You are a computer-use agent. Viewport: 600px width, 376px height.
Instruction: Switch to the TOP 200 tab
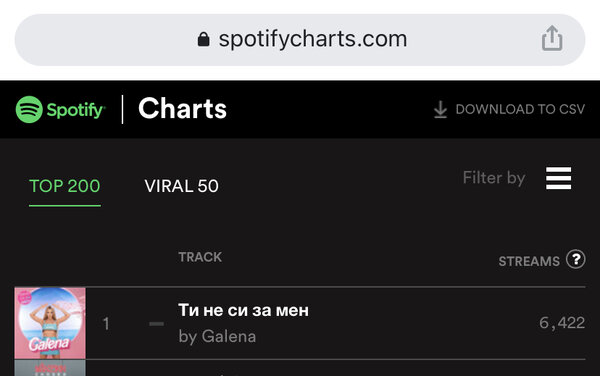(65, 186)
